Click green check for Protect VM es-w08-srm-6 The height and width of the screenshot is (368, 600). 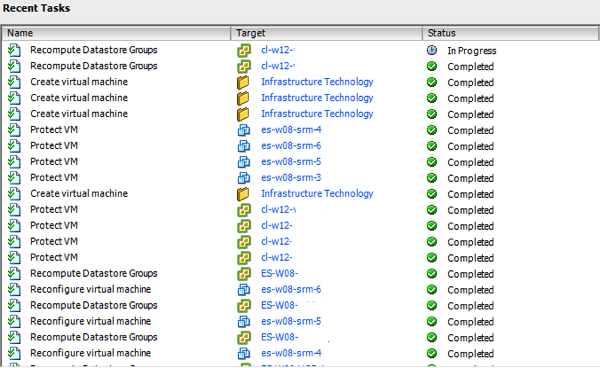click(432, 146)
